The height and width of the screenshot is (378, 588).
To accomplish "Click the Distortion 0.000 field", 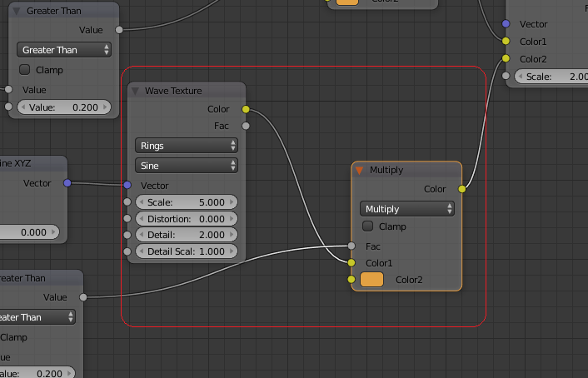I will click(x=187, y=219).
